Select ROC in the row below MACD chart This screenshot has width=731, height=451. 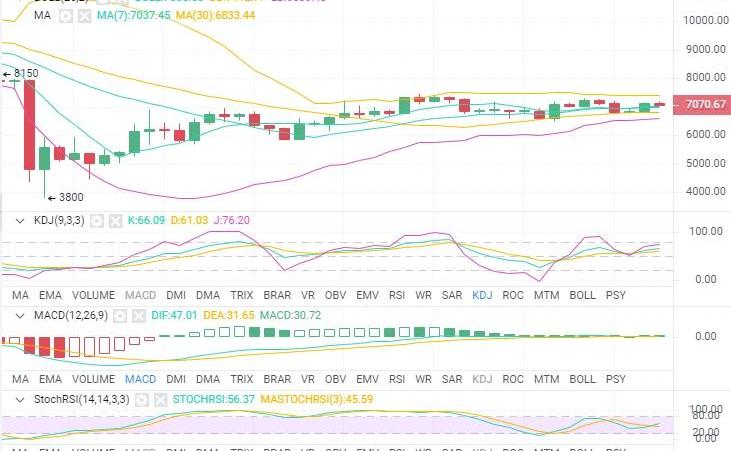tap(513, 379)
